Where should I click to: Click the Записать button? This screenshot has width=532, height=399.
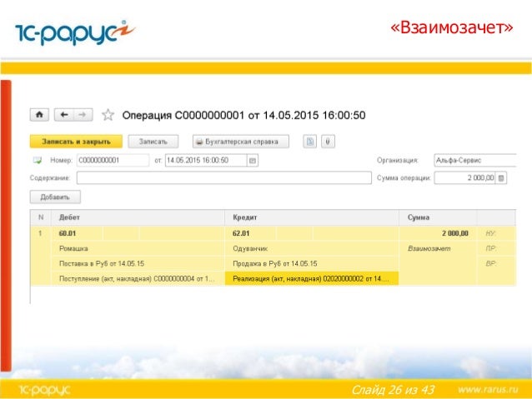click(x=153, y=142)
